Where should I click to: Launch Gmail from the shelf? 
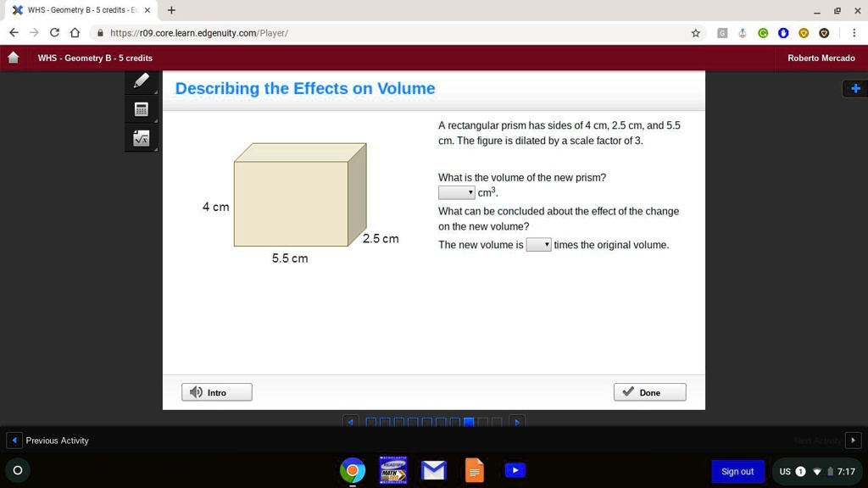click(433, 469)
